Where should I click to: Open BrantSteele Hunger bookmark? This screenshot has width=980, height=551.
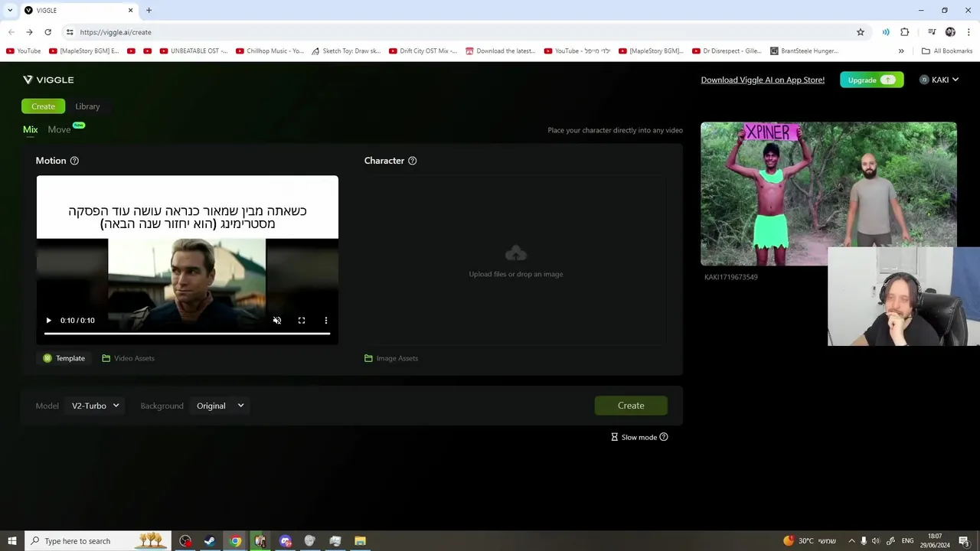tap(804, 51)
